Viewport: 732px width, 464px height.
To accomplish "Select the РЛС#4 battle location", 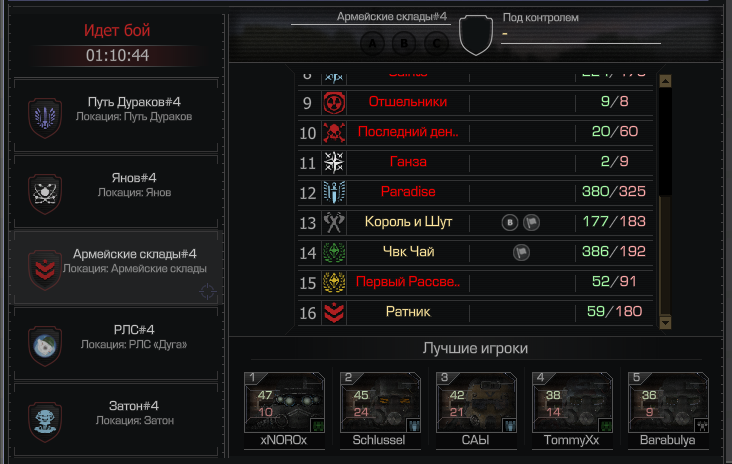I will click(116, 343).
